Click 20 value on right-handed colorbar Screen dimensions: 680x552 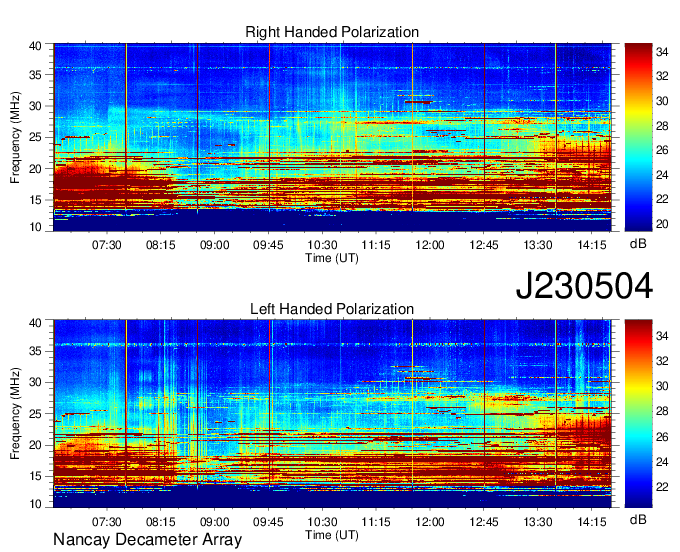tap(662, 224)
